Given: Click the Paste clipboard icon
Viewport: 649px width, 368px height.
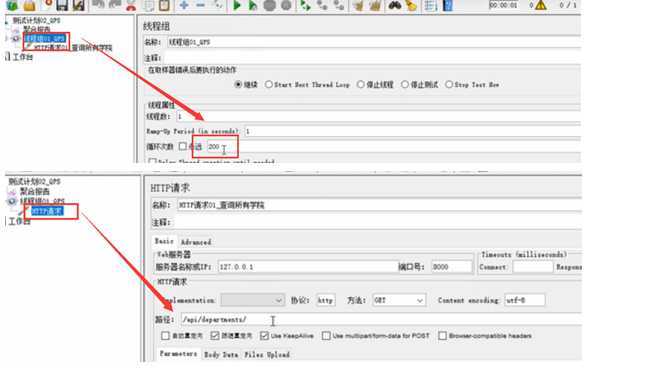Looking at the screenshot, I should 164,5.
